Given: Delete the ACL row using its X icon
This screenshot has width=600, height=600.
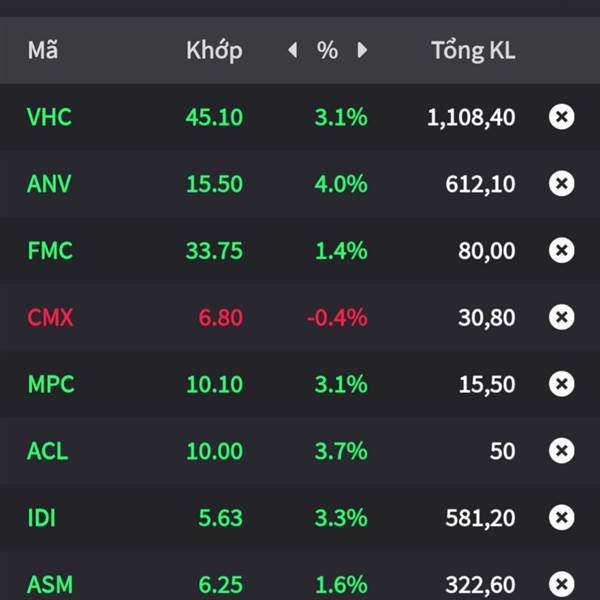Looking at the screenshot, I should pyautogui.click(x=561, y=450).
